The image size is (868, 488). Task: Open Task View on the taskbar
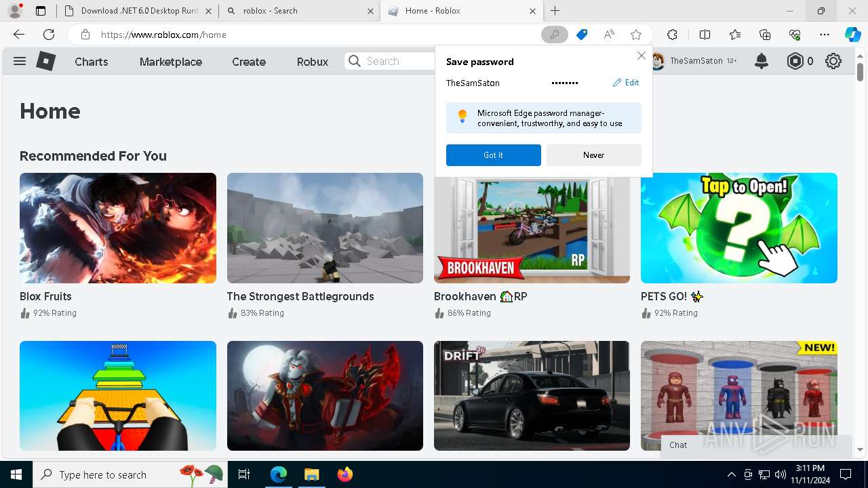[x=244, y=474]
